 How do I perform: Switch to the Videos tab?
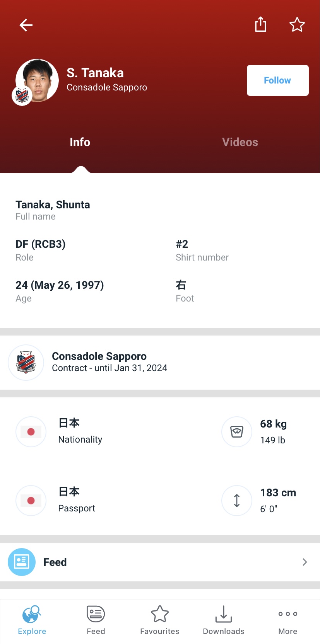(240, 142)
